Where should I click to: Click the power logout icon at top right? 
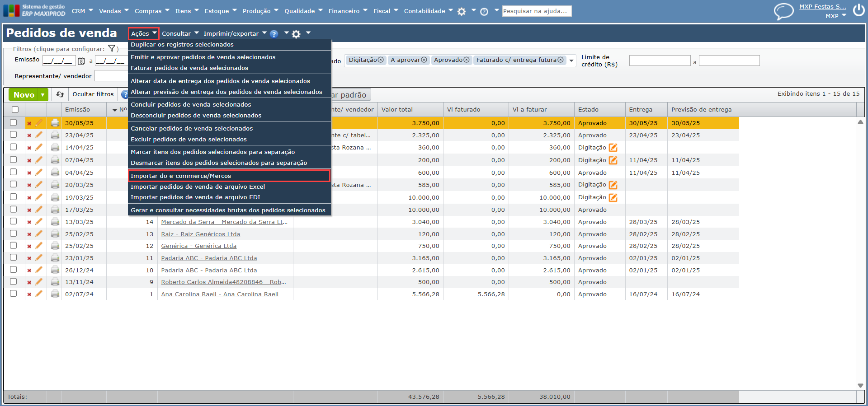[x=859, y=10]
